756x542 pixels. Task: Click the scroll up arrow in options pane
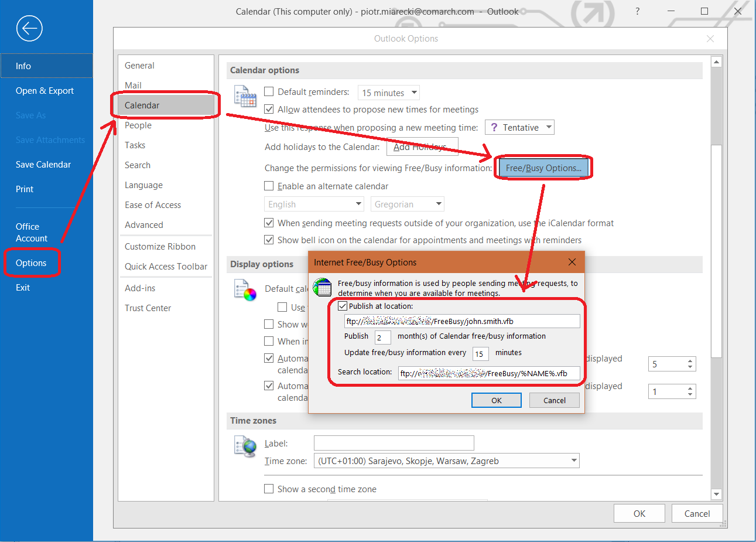click(716, 62)
